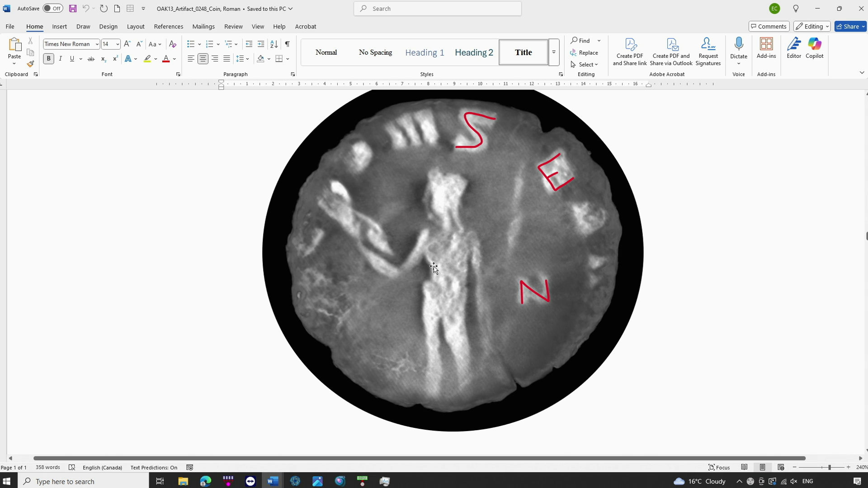The height and width of the screenshot is (488, 868).
Task: Open the font size dropdown
Action: point(118,44)
